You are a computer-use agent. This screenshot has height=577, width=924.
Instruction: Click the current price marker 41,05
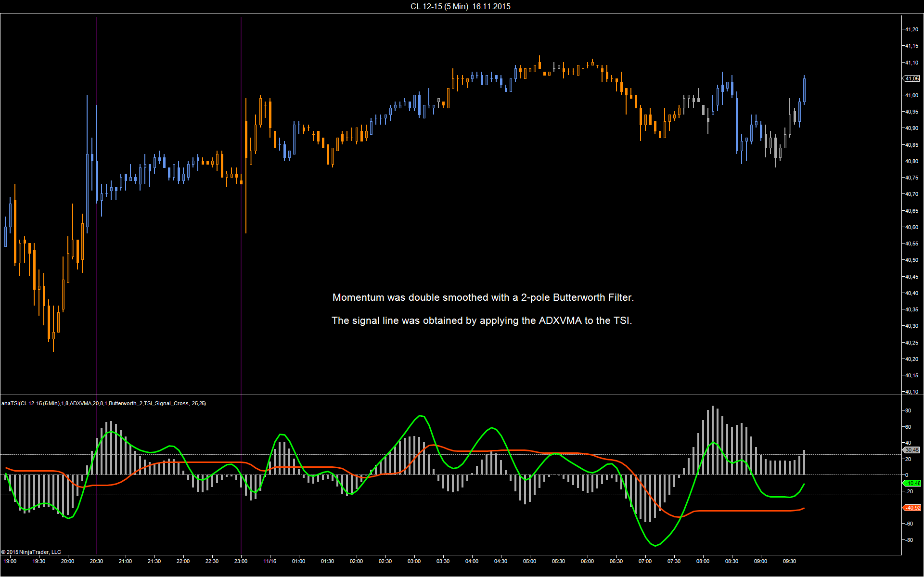[x=911, y=78]
